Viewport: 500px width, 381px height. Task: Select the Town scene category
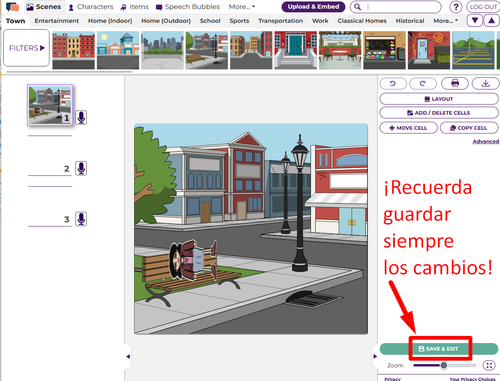(15, 21)
